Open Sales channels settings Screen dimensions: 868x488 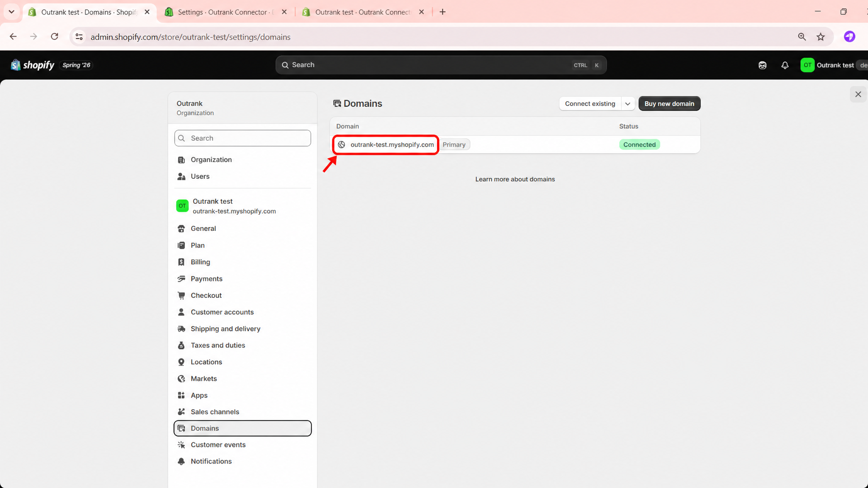[242, 412]
